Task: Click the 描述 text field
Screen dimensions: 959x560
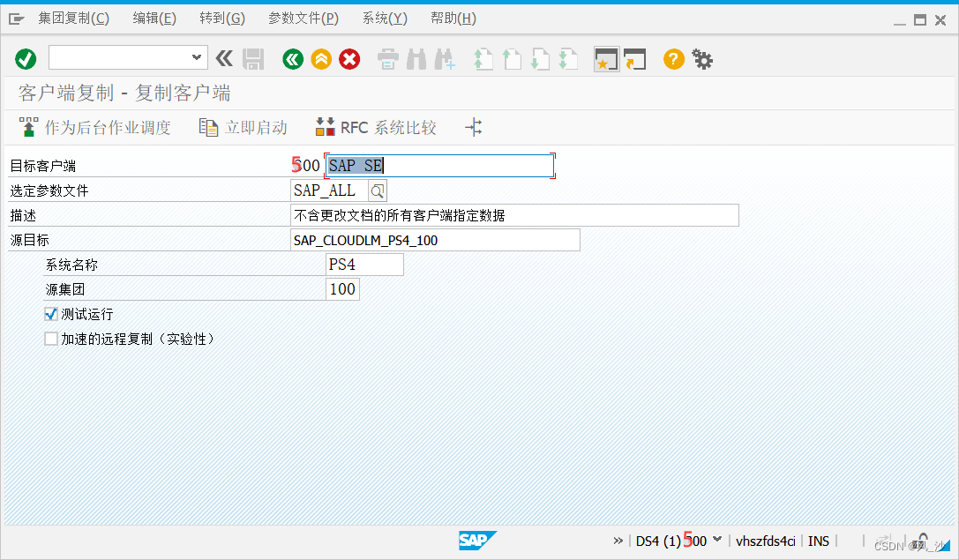Action: 514,215
